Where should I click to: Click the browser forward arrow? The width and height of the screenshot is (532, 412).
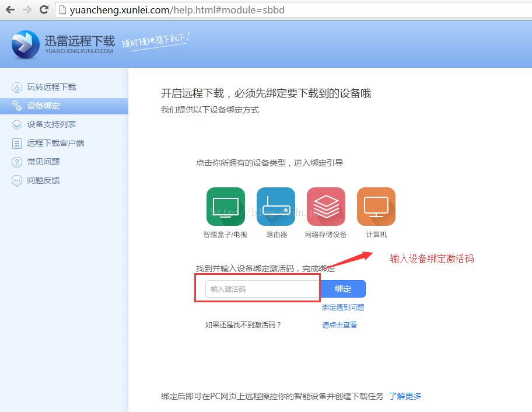tap(27, 9)
